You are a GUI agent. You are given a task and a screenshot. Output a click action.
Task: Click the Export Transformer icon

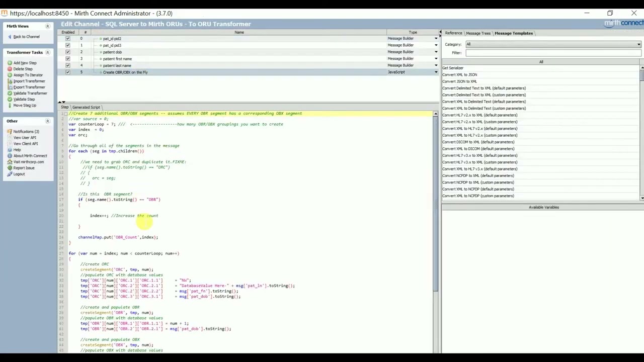10,87
